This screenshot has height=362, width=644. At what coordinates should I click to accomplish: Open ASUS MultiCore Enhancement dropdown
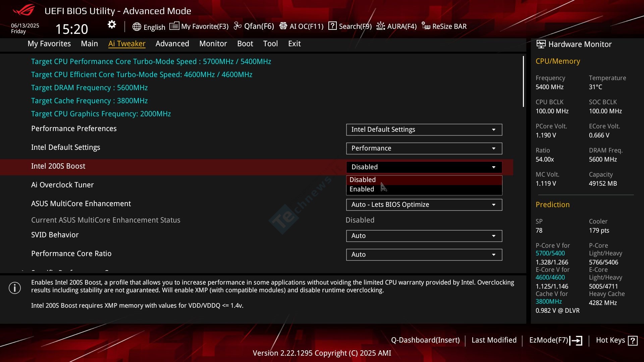(x=424, y=205)
